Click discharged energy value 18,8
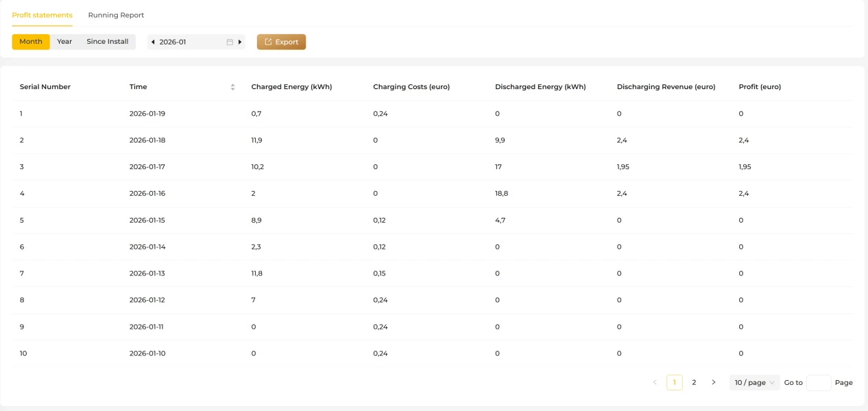 pyautogui.click(x=502, y=194)
